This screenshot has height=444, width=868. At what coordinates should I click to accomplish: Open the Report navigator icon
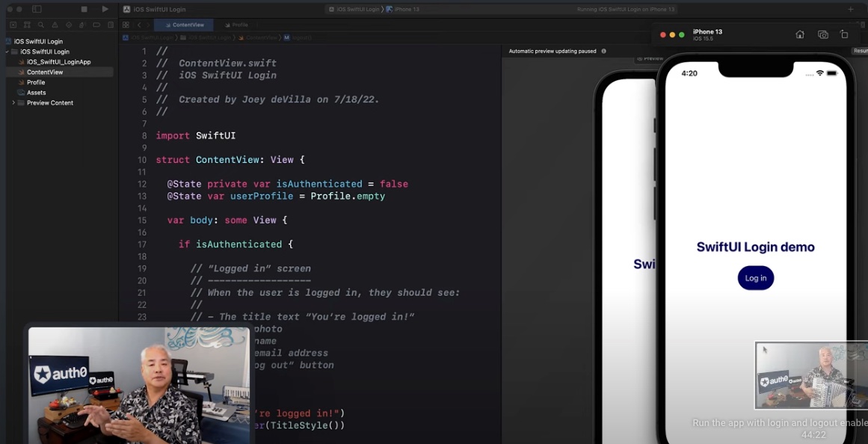[x=111, y=25]
